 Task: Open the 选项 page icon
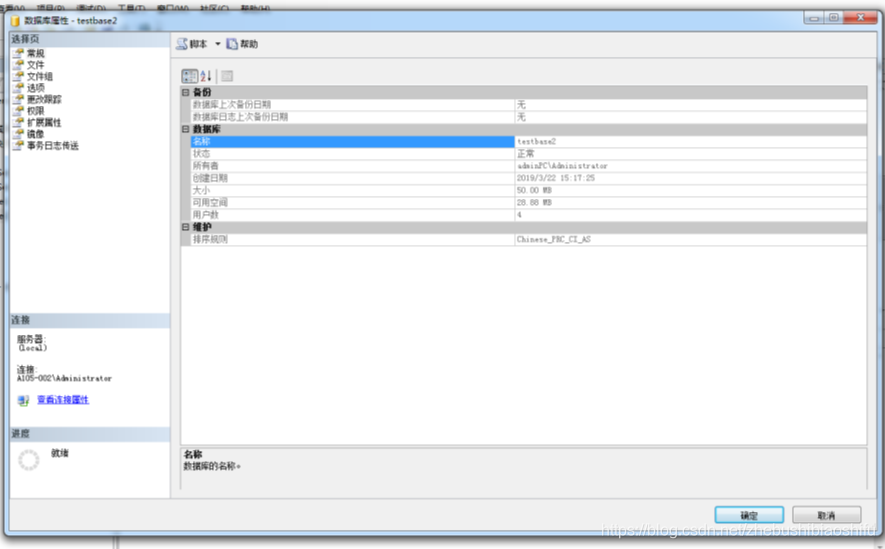pyautogui.click(x=18, y=87)
